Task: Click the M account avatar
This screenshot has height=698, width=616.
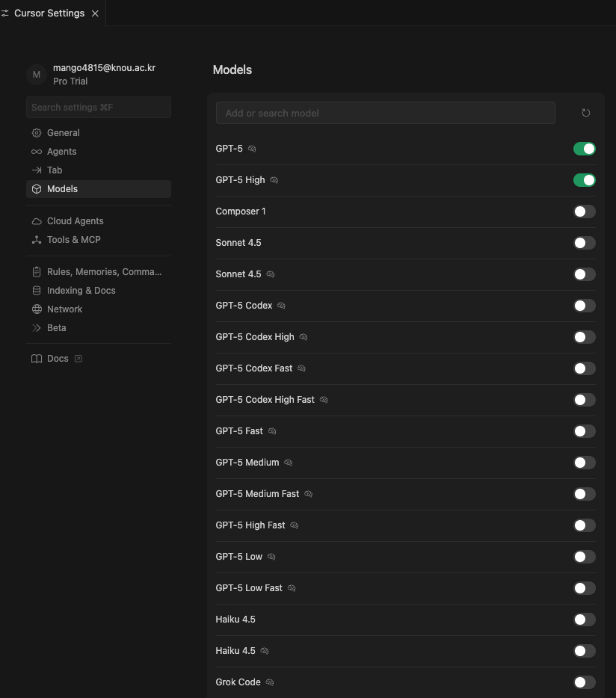Action: (37, 74)
